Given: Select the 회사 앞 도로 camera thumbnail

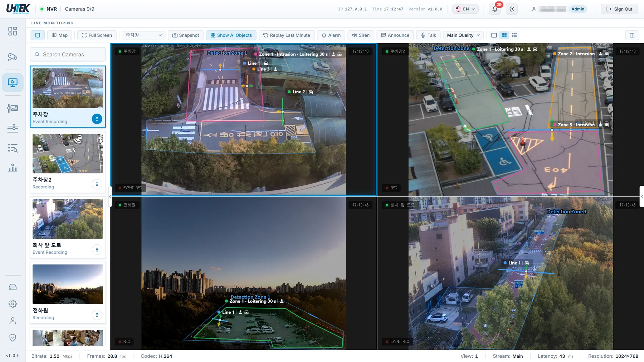Looking at the screenshot, I should [x=68, y=219].
